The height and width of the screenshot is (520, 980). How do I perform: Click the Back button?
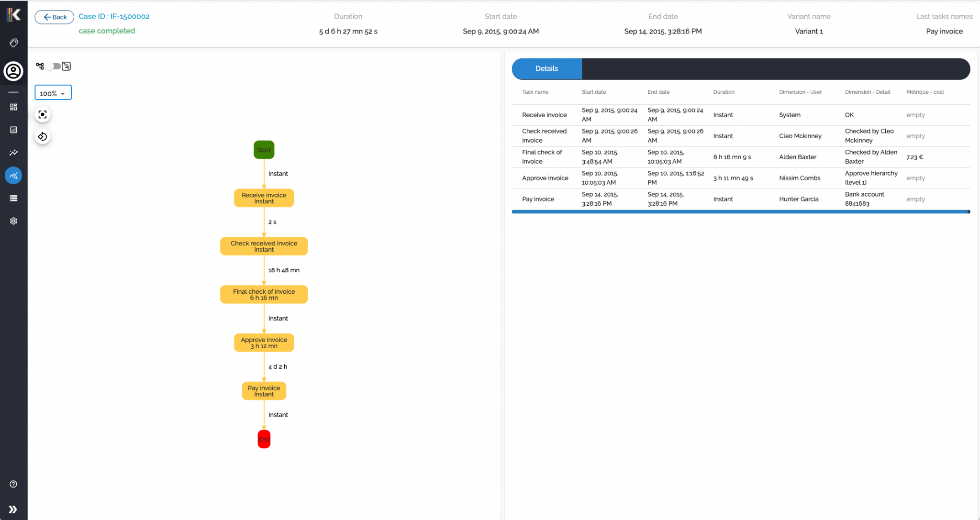pos(54,17)
